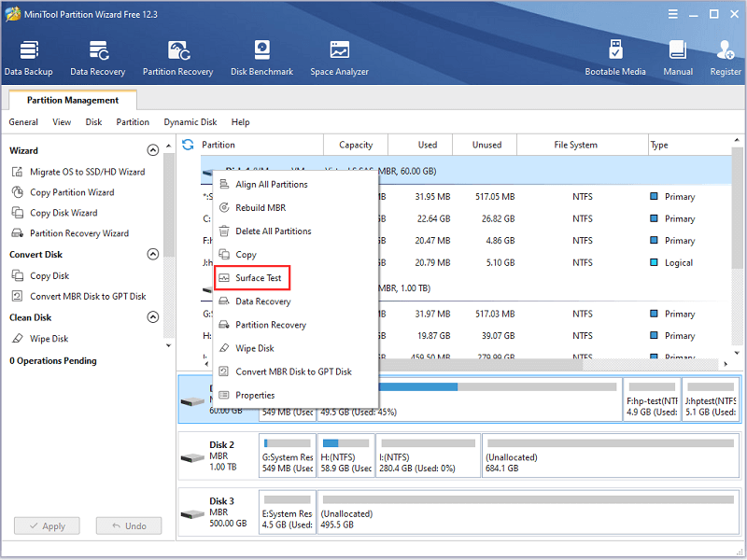Click the 0 Operations Pending label
Image resolution: width=747 pixels, height=560 pixels.
(53, 361)
